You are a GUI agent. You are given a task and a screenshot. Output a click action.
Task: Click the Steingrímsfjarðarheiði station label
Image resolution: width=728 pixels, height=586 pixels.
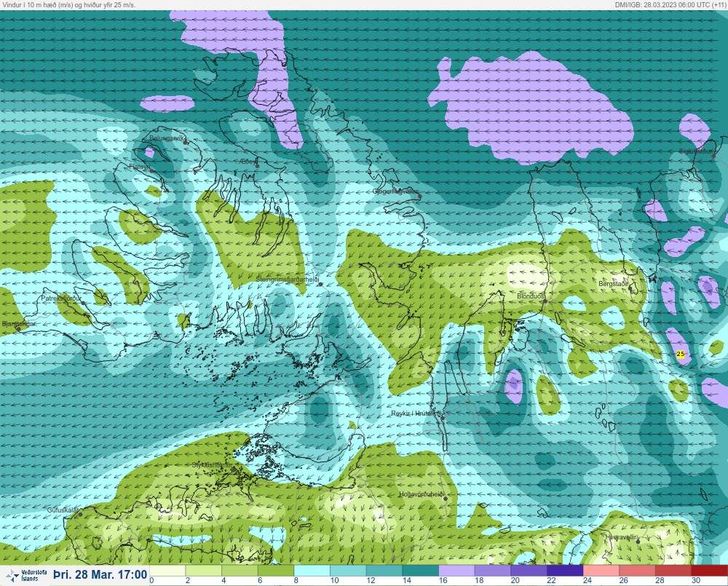tap(288, 280)
